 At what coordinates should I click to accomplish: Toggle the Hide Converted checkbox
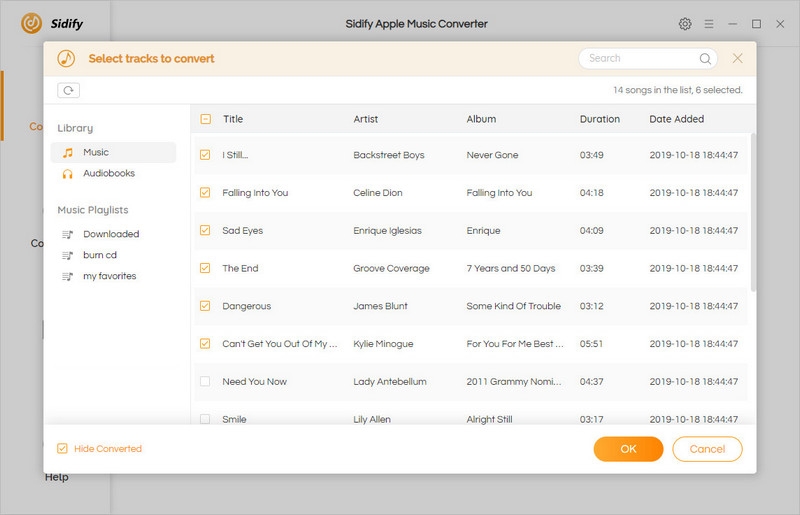pyautogui.click(x=63, y=449)
